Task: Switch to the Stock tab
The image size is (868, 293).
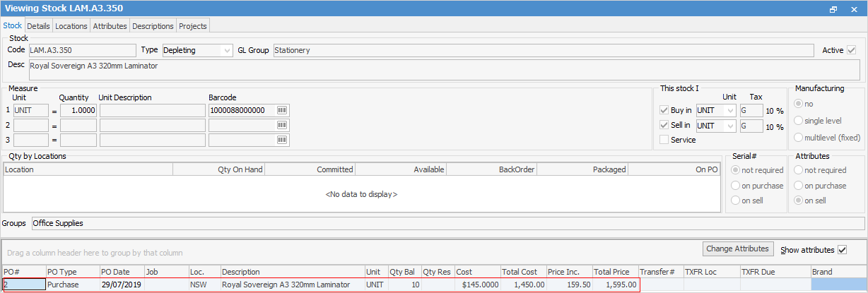Action: click(13, 25)
